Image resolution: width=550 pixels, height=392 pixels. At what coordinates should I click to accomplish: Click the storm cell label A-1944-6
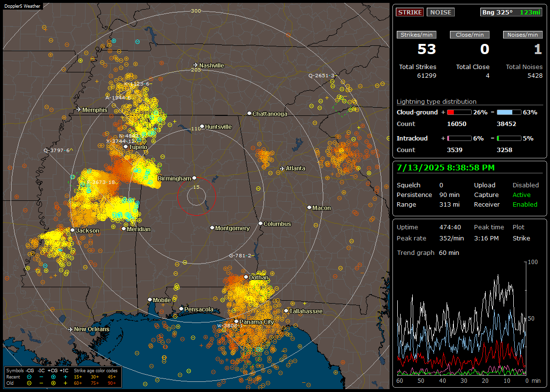click(118, 98)
